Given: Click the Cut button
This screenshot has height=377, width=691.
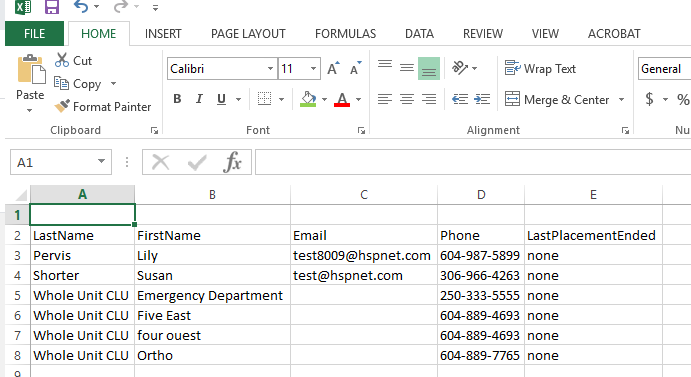Looking at the screenshot, I should pos(73,60).
